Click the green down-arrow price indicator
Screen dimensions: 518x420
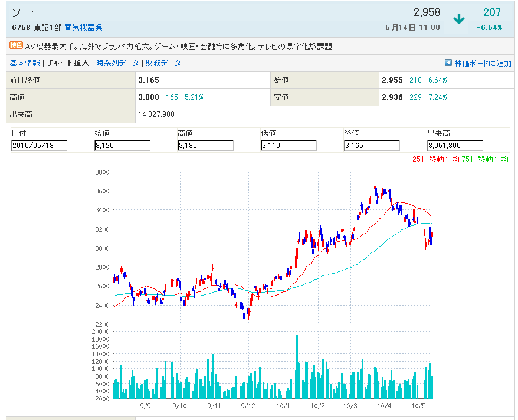coord(458,19)
